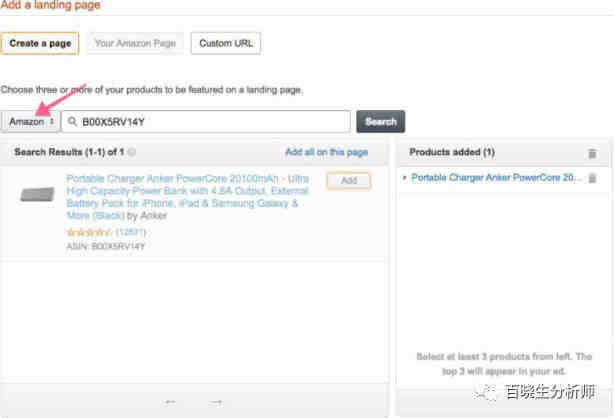
Task: Remove the Anker PowerCore product via trash icon
Action: (x=592, y=178)
